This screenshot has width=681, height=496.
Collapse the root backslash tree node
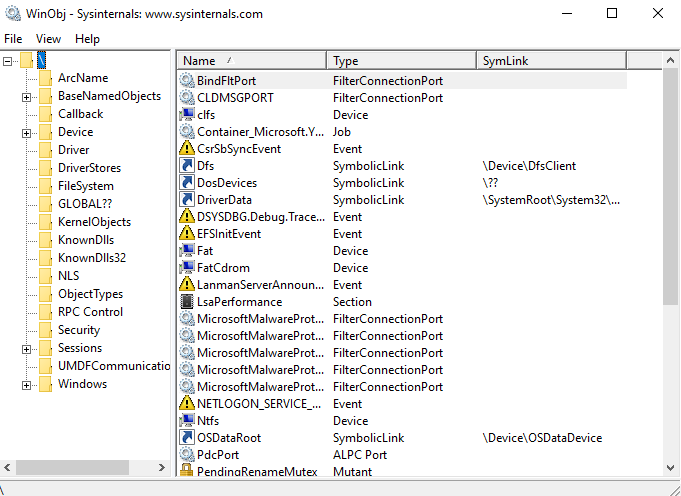tap(7, 61)
